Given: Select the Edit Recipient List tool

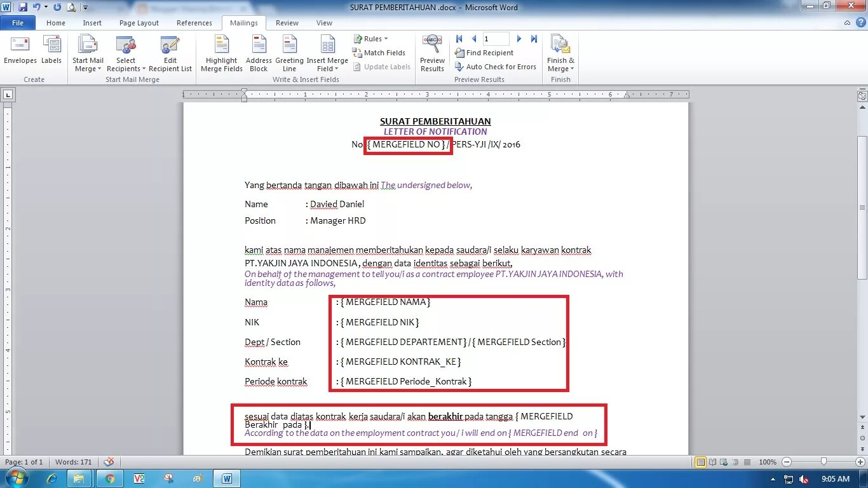Looking at the screenshot, I should pyautogui.click(x=170, y=53).
